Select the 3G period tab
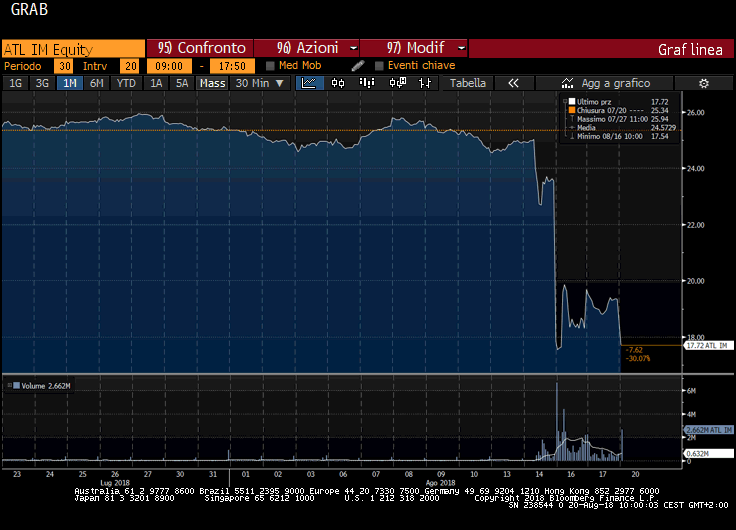Screen dimensions: 736x530 [x=42, y=83]
